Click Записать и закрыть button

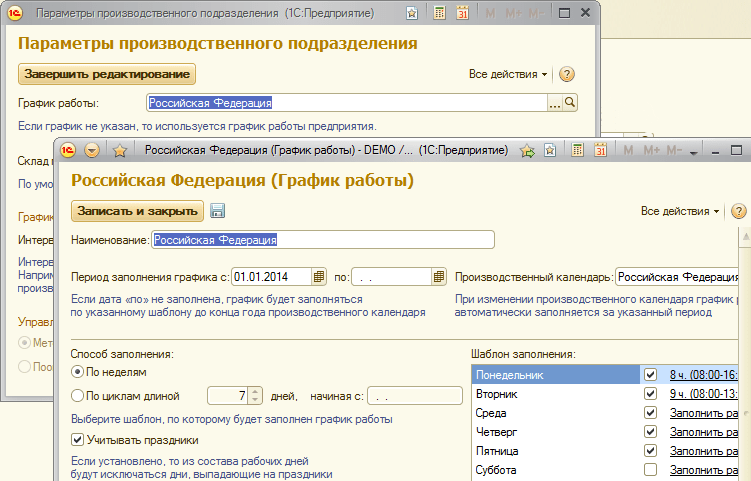tap(137, 211)
